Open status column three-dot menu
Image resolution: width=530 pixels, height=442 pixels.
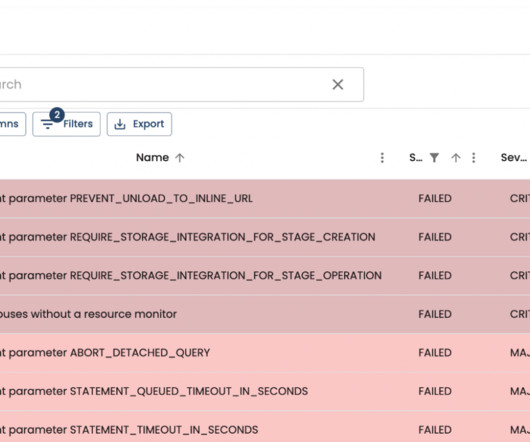point(474,158)
